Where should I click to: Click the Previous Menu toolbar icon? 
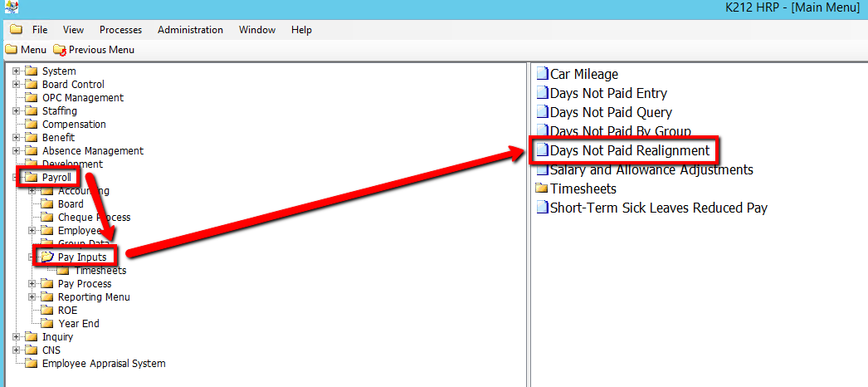point(59,50)
